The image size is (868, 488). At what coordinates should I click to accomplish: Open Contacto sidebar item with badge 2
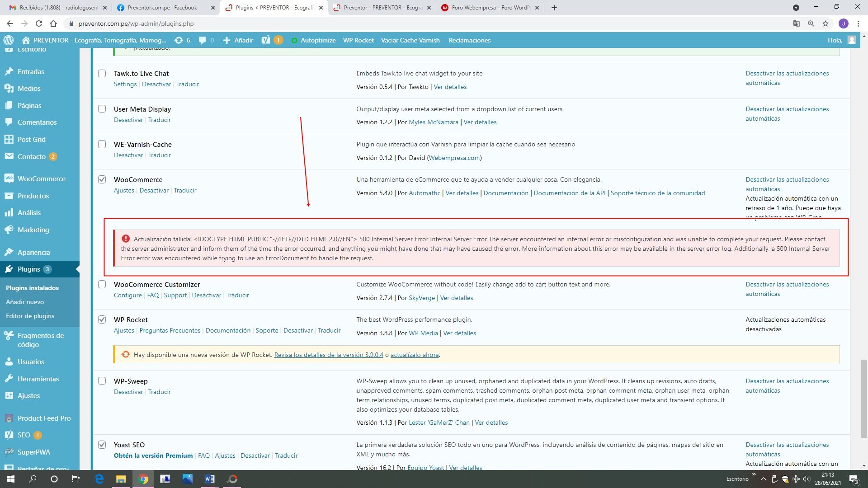pos(32,156)
